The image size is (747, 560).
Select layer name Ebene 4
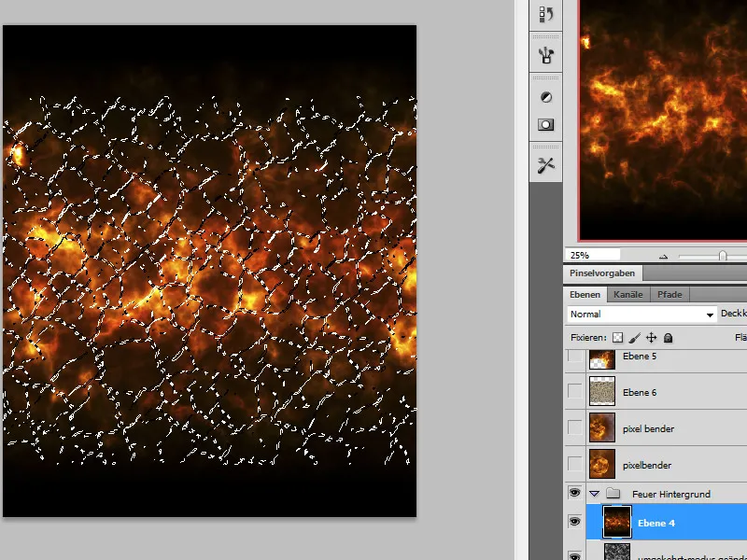tap(656, 523)
